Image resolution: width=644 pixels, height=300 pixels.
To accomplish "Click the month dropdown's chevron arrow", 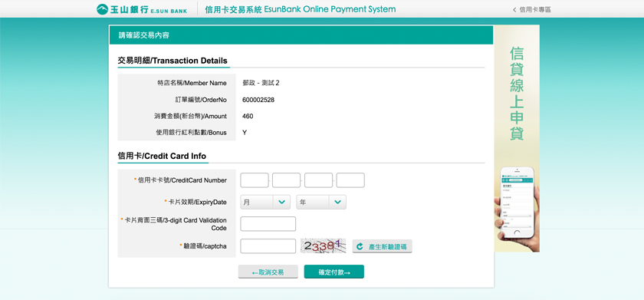I will (282, 202).
